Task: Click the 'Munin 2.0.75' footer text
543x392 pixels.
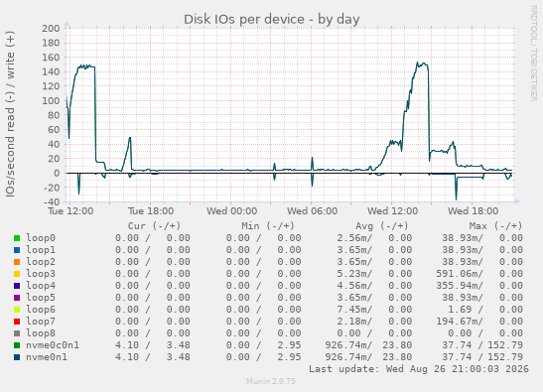Action: pyautogui.click(x=271, y=381)
